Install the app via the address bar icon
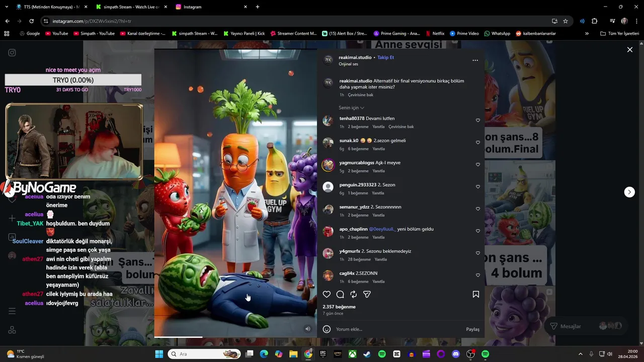Viewport: 644px width, 362px height. (554, 21)
